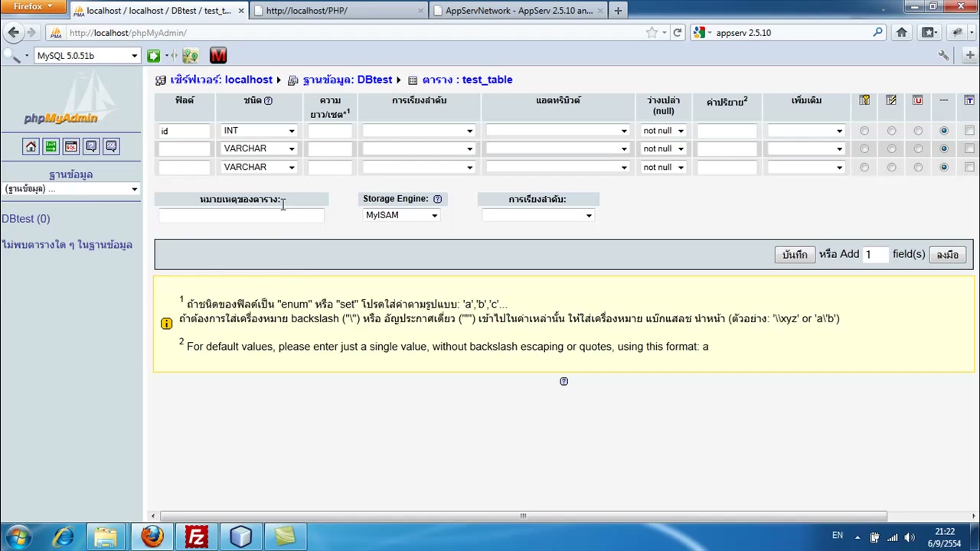
Task: Click the unique column header icon
Action: click(x=917, y=100)
